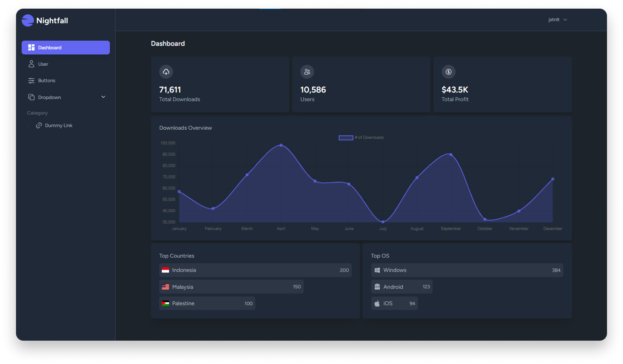Click the Dashboard page title

click(168, 44)
